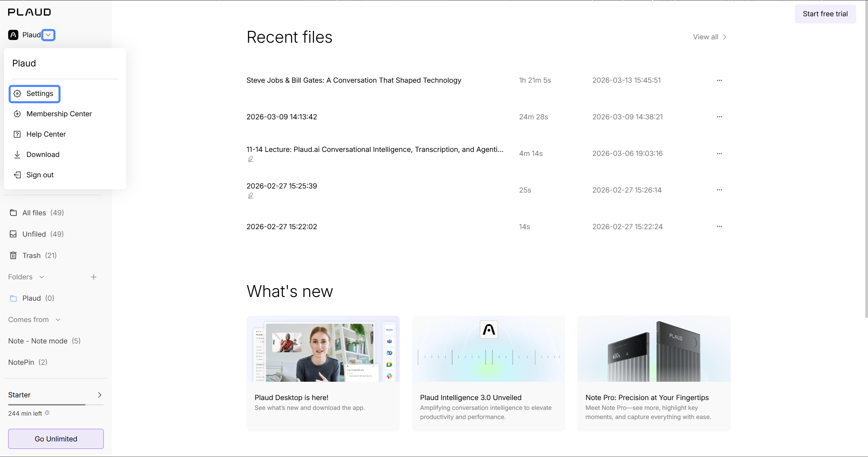Filter by Note - Note mode (5)
This screenshot has height=457, width=868.
click(x=44, y=341)
